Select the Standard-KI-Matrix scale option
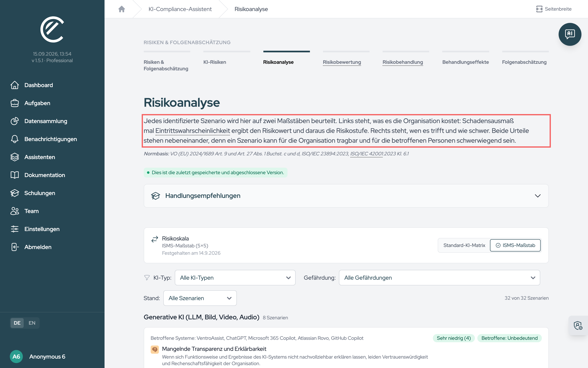 click(464, 245)
